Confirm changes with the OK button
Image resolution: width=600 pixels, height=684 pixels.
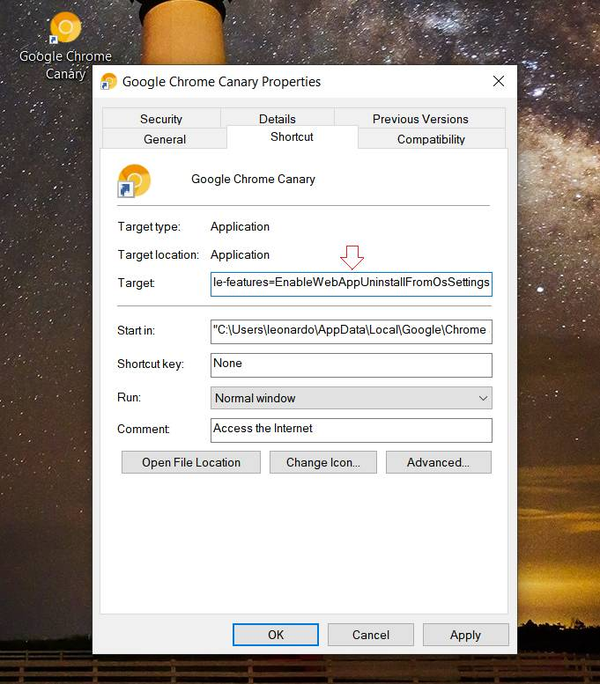click(x=276, y=634)
